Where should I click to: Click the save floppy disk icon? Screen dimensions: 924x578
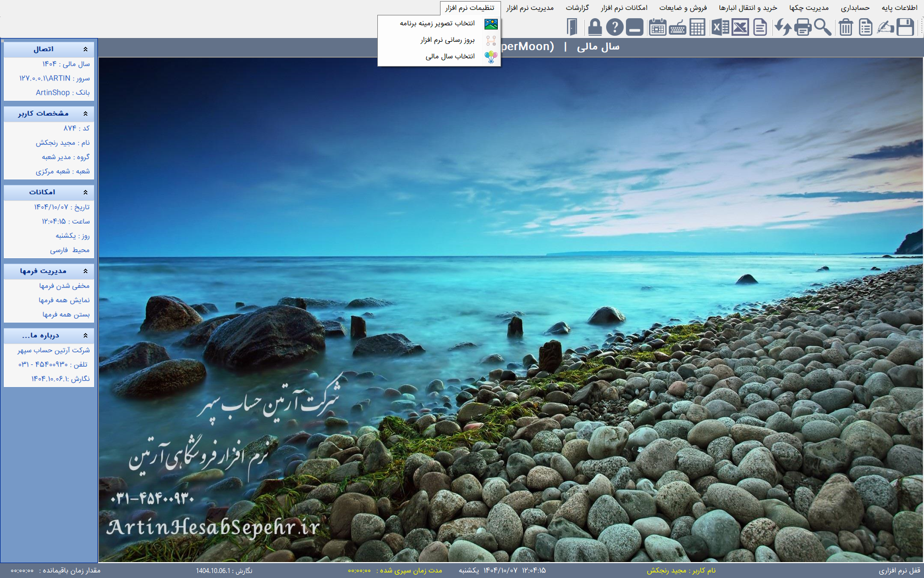pyautogui.click(x=905, y=27)
